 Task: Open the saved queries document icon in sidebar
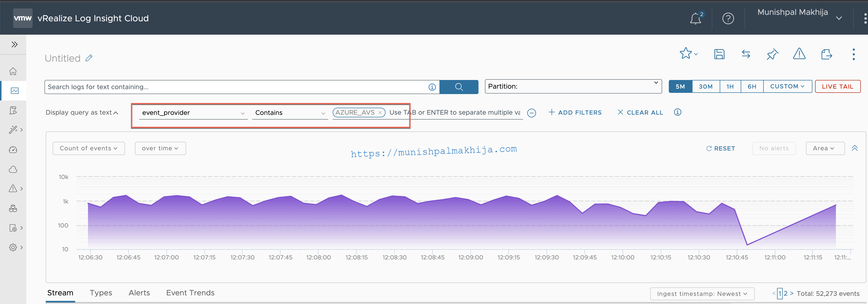point(13,110)
